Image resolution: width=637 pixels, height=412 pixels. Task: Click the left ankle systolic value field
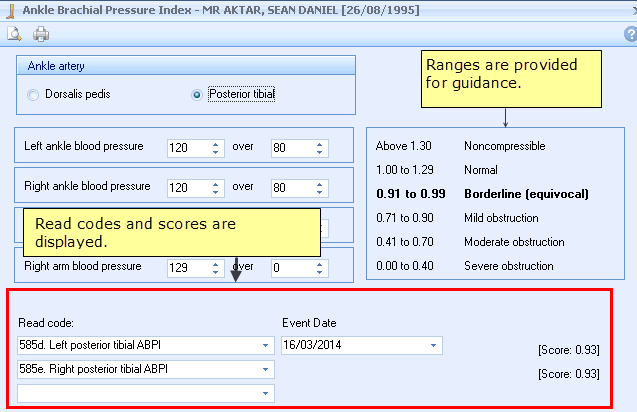187,147
